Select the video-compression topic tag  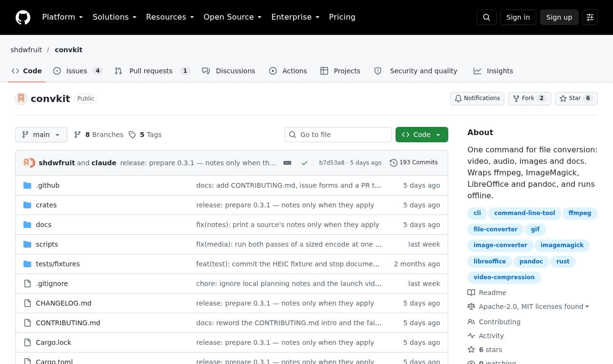click(504, 277)
